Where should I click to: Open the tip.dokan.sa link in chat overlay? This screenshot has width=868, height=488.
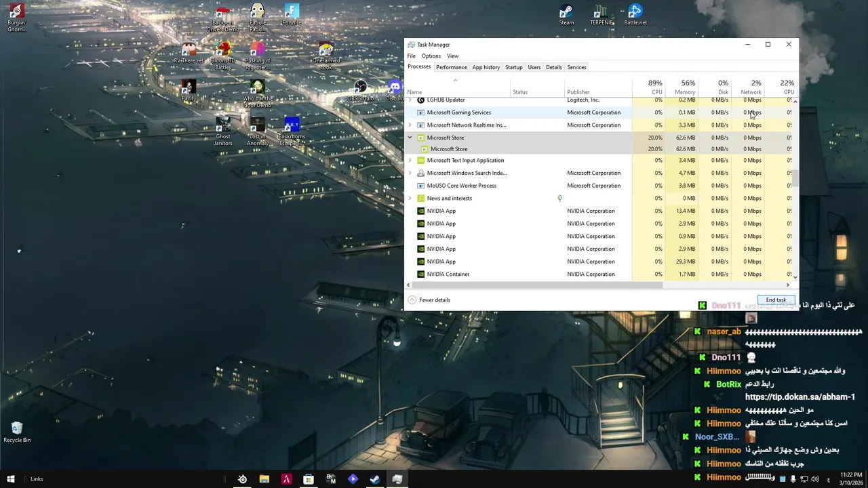tap(800, 397)
